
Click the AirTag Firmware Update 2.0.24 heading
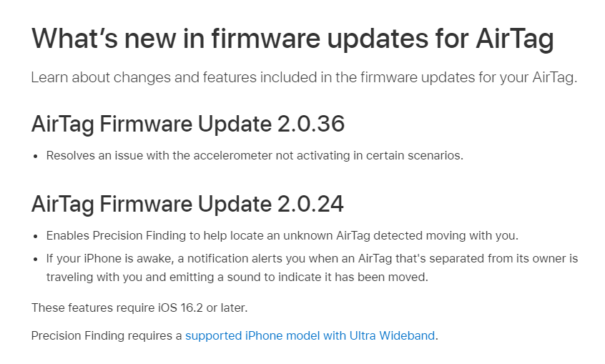click(x=187, y=205)
